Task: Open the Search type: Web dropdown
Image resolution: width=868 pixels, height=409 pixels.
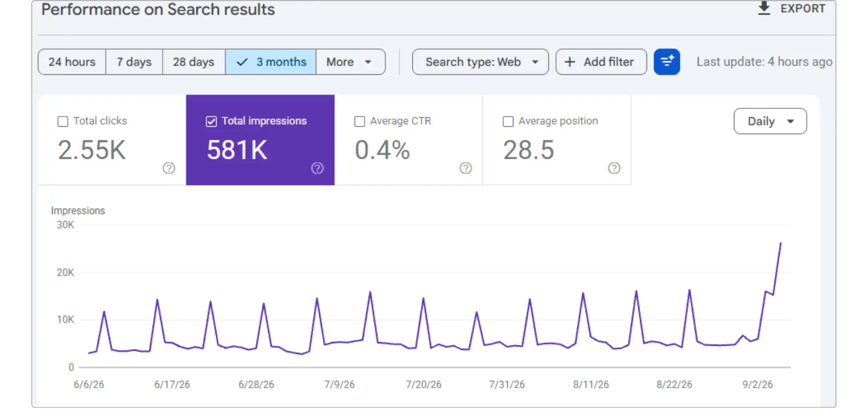Action: [480, 62]
